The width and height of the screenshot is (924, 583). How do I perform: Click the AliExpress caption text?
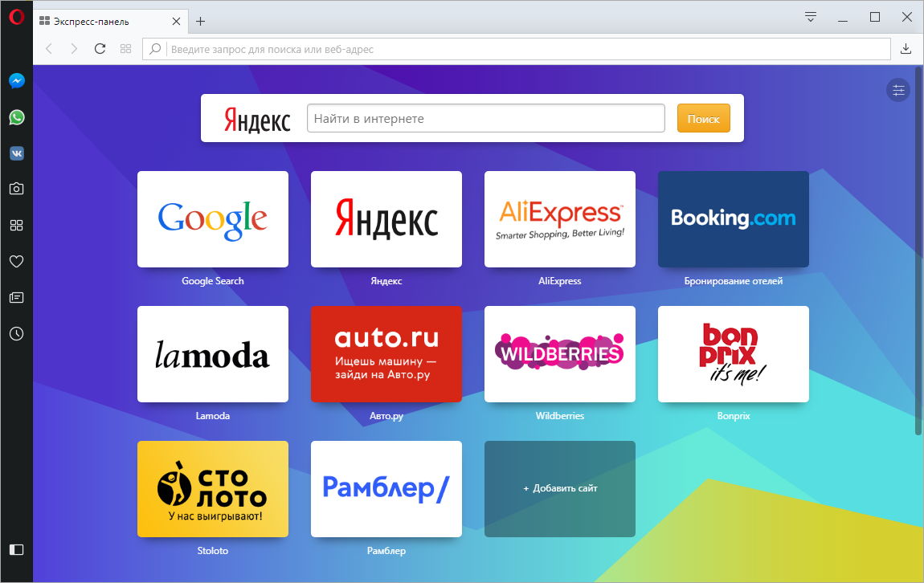pyautogui.click(x=560, y=281)
